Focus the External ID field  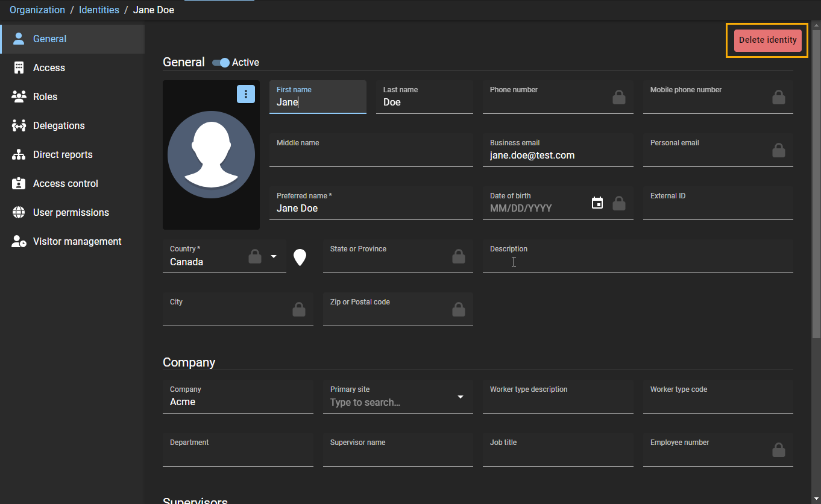pyautogui.click(x=718, y=203)
